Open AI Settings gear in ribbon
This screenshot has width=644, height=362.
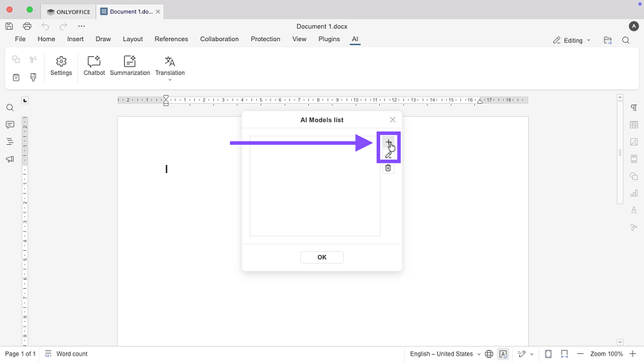(61, 66)
